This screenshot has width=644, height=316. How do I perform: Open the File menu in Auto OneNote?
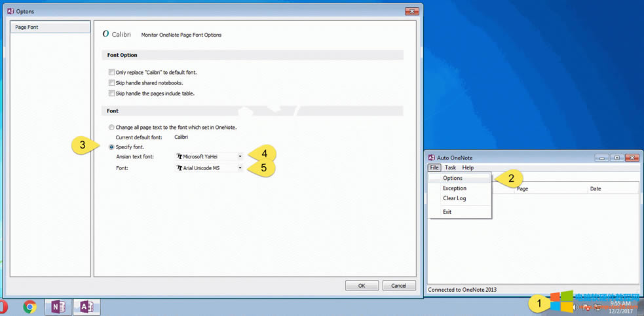(x=434, y=167)
